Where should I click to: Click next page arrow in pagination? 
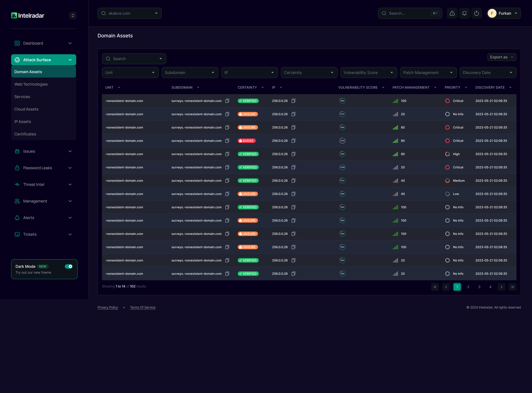501,287
